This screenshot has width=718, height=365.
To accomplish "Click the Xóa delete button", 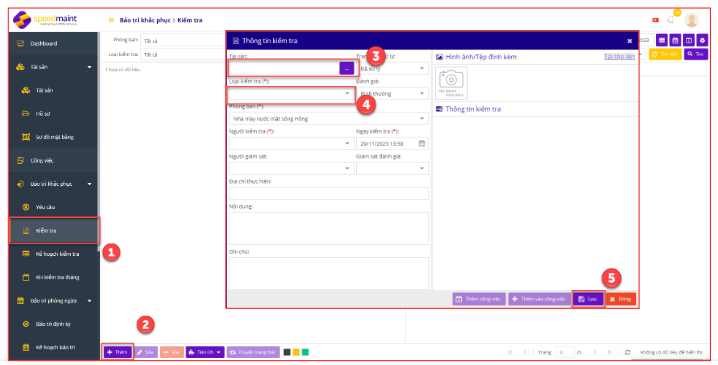I will [172, 352].
